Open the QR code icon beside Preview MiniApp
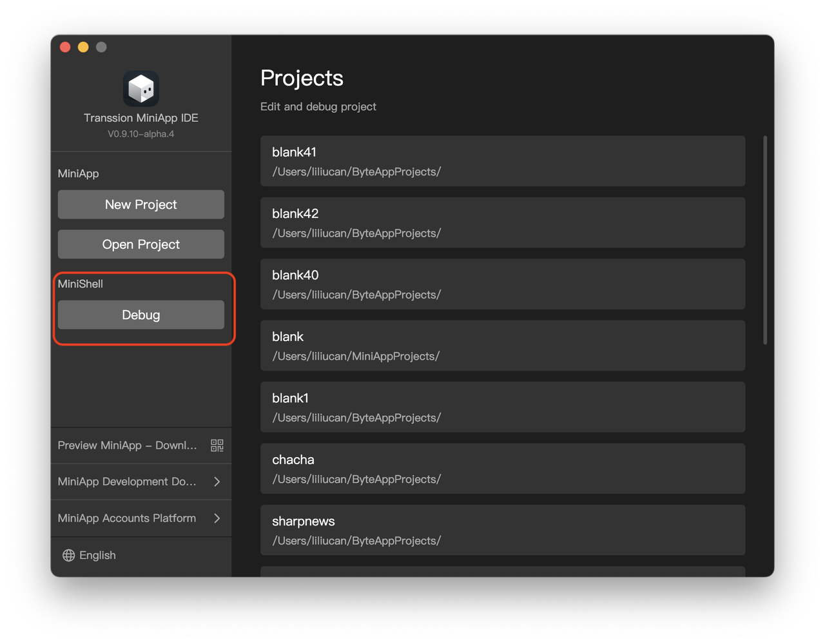 217,445
